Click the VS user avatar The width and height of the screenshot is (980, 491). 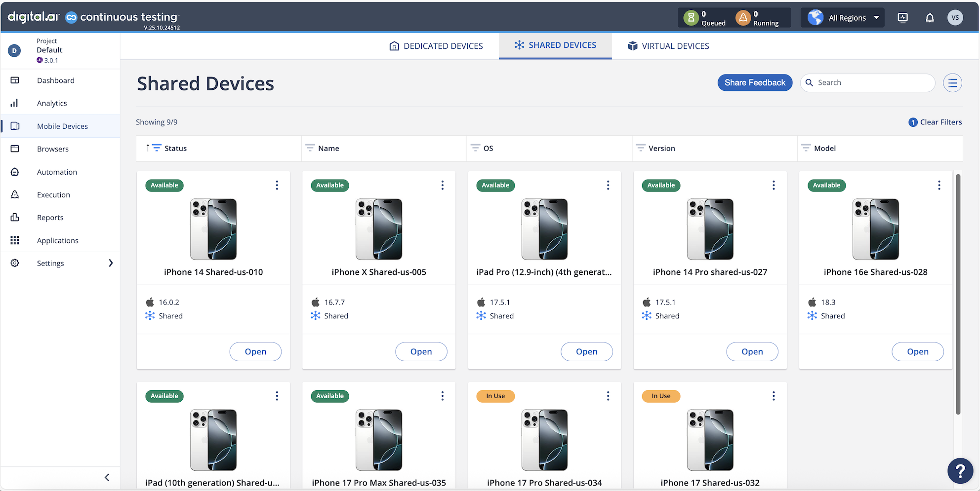pos(955,18)
